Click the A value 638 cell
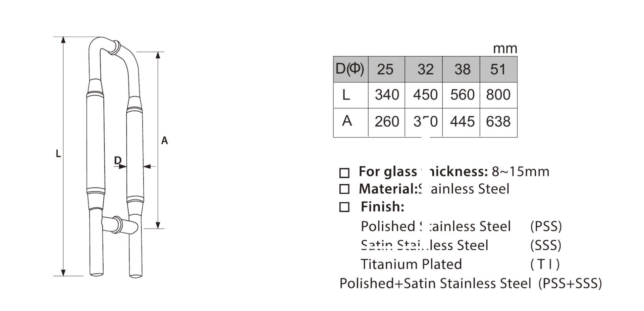This screenshot has width=644, height=311. (x=498, y=122)
